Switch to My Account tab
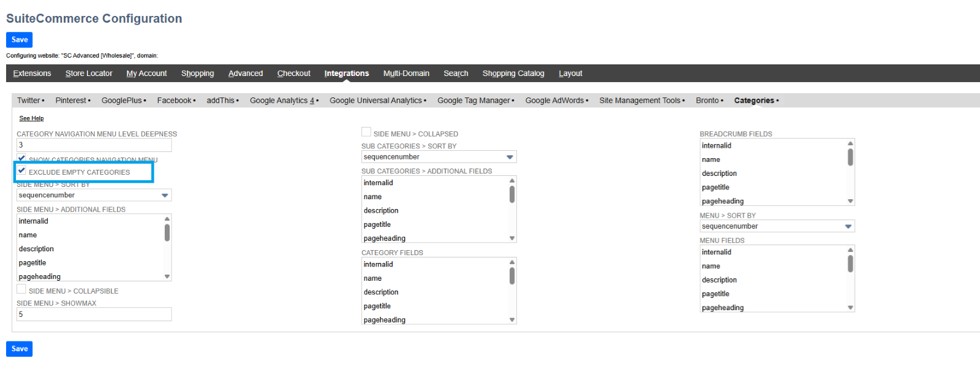The image size is (980, 369). 146,74
